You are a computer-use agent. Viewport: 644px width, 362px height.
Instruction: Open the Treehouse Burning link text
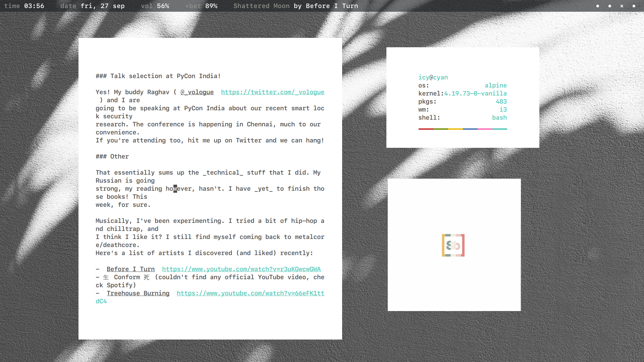coord(138,293)
